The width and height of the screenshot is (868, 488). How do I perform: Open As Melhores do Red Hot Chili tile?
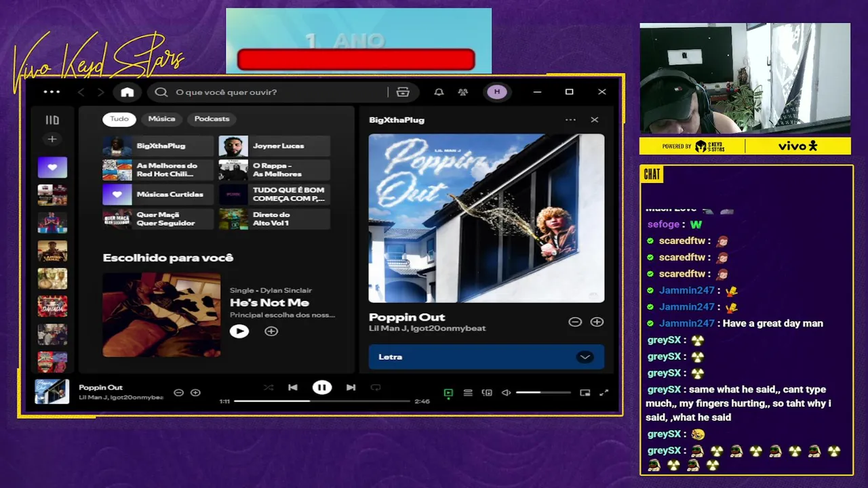[158, 170]
